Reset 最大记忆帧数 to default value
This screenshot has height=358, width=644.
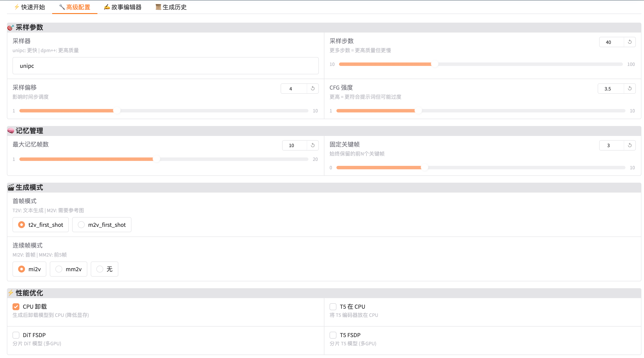(x=313, y=145)
